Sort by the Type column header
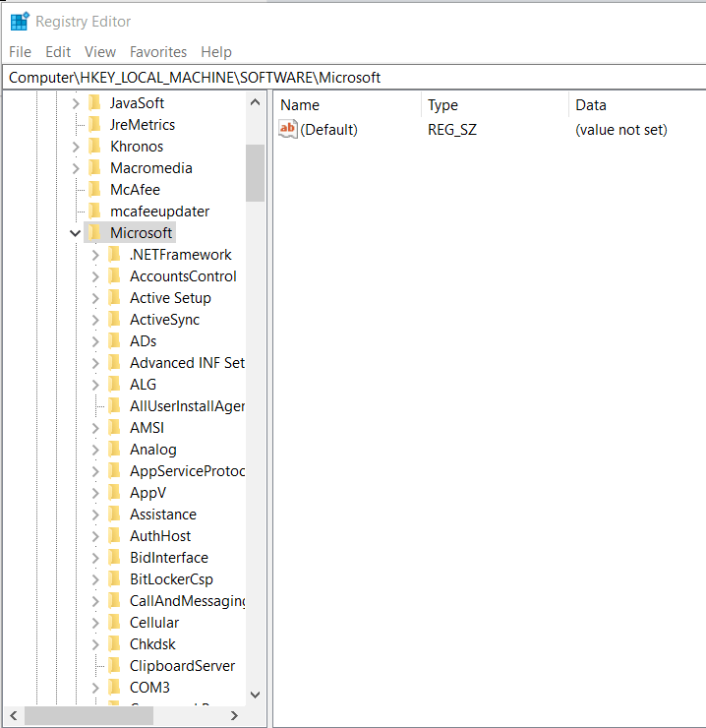Image resolution: width=706 pixels, height=728 pixels. pos(496,105)
